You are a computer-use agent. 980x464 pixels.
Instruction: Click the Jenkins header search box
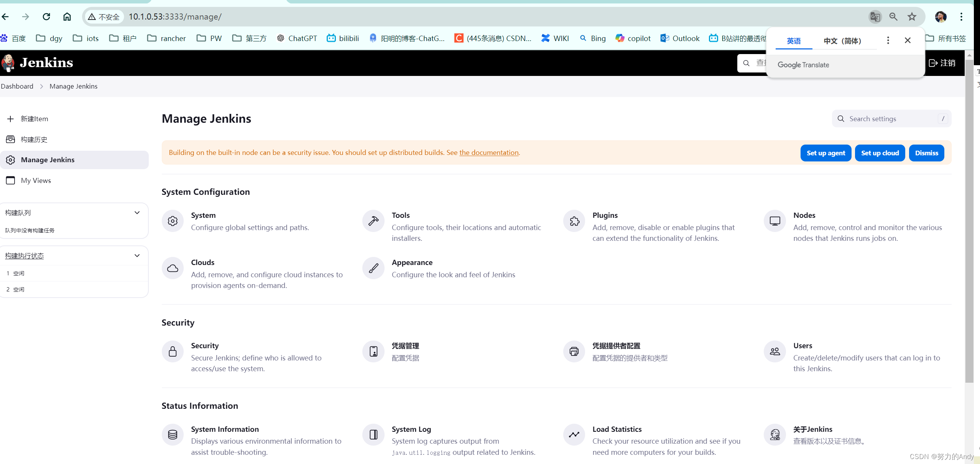pyautogui.click(x=751, y=63)
